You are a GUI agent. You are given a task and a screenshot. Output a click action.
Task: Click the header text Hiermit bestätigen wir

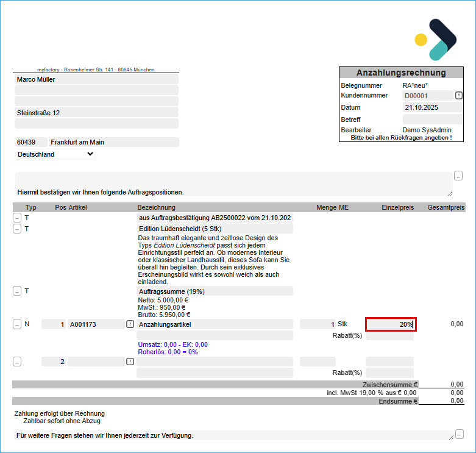pyautogui.click(x=234, y=184)
